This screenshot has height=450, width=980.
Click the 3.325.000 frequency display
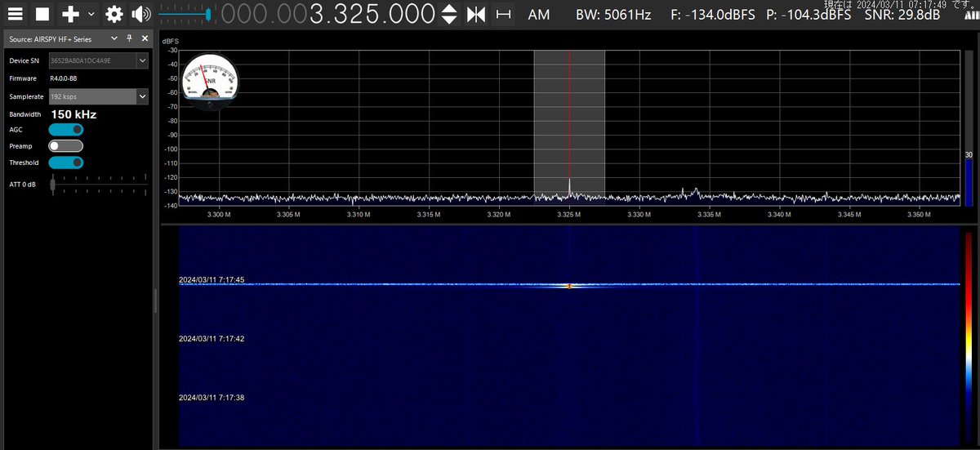pos(372,14)
